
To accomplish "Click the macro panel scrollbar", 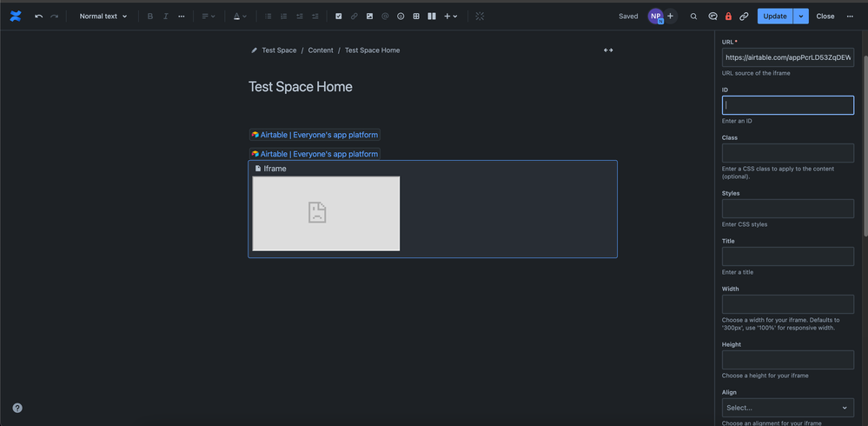I will point(865,147).
